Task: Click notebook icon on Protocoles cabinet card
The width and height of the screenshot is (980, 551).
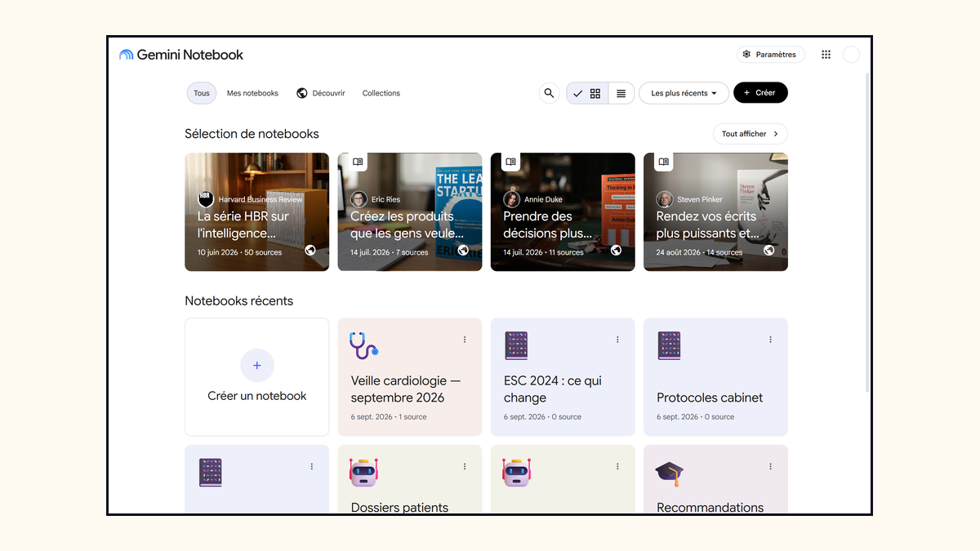Action: coord(669,345)
